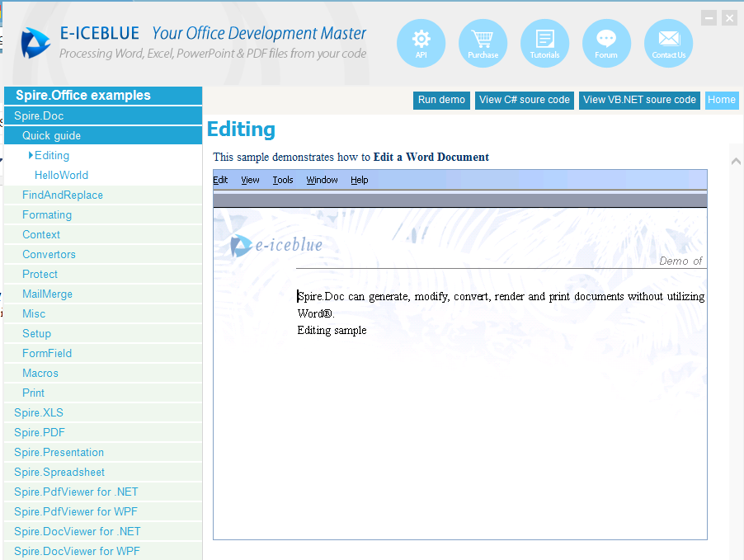Collapse the Spire.Doc section
Screen dimensions: 744x560
(103, 115)
